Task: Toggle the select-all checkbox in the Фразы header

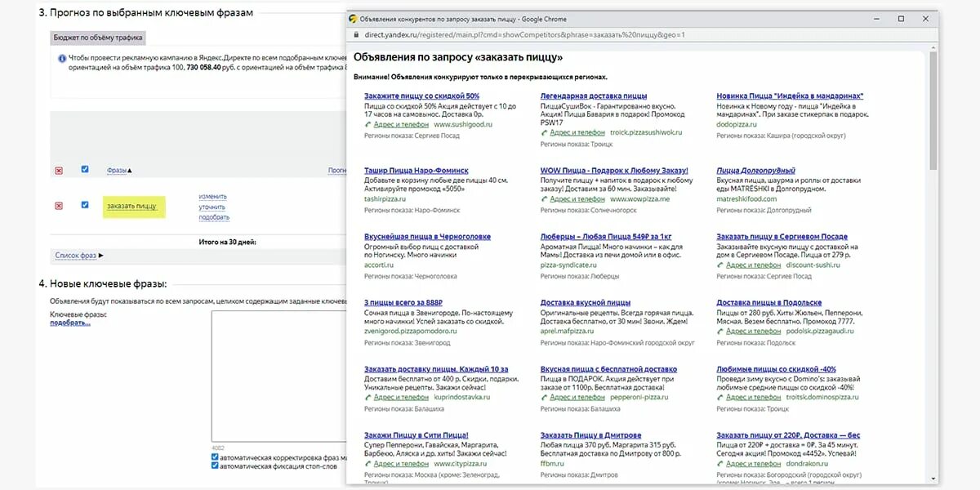Action: 85,169
